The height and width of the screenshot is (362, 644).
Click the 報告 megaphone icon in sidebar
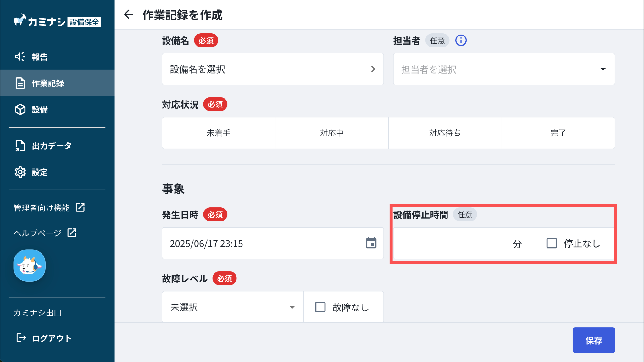(20, 57)
